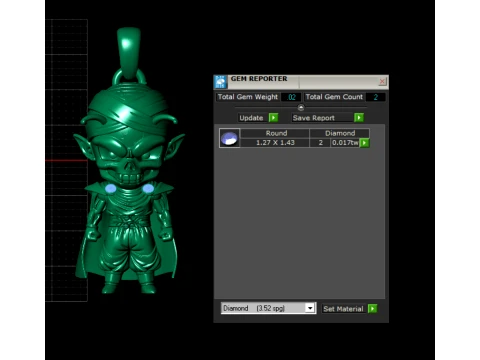
Task: Click the Total Gem Weight label
Action: tap(248, 97)
